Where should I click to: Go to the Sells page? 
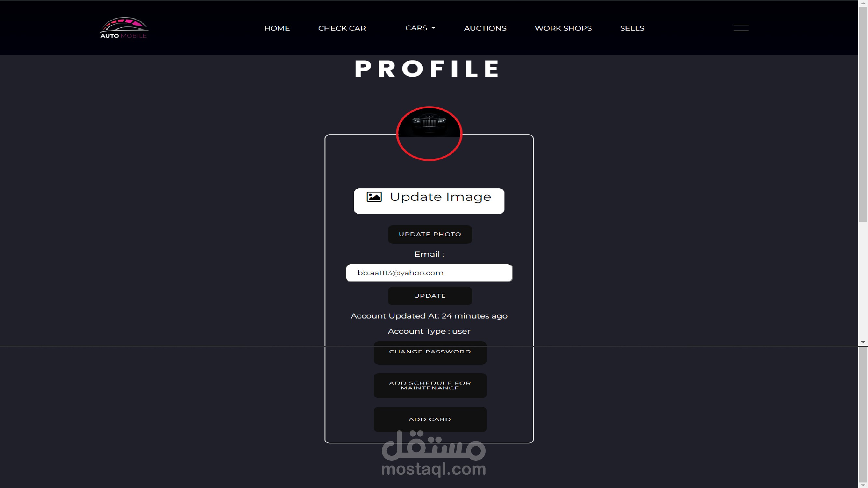pos(632,28)
